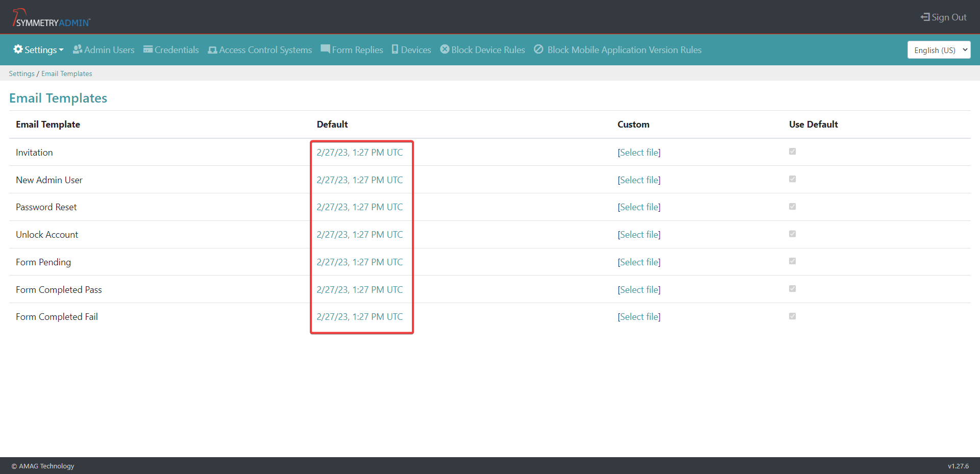The height and width of the screenshot is (474, 980).
Task: Click the Block Device Rules X icon
Action: 445,49
